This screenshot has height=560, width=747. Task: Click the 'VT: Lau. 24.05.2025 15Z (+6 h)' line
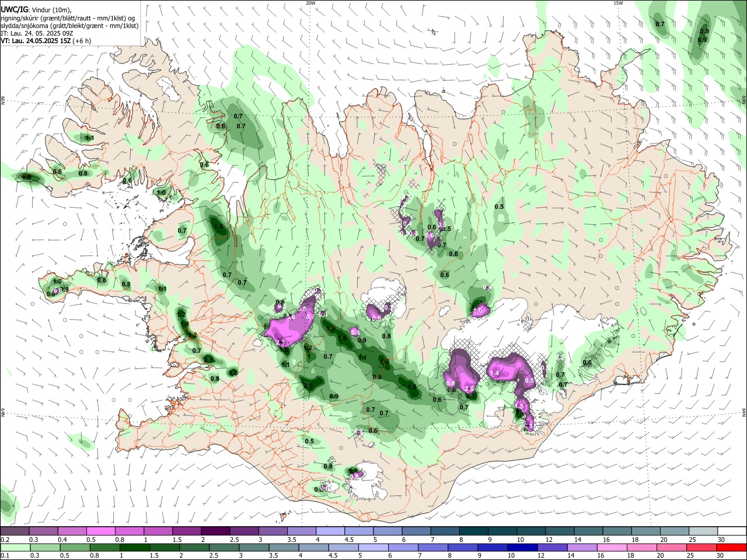[46, 41]
